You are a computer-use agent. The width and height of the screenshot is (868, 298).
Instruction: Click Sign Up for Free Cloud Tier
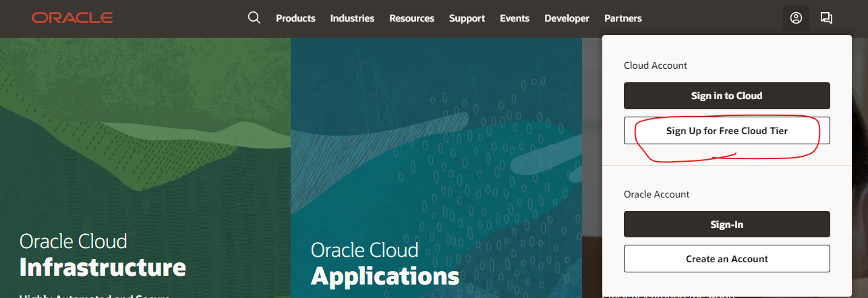726,131
